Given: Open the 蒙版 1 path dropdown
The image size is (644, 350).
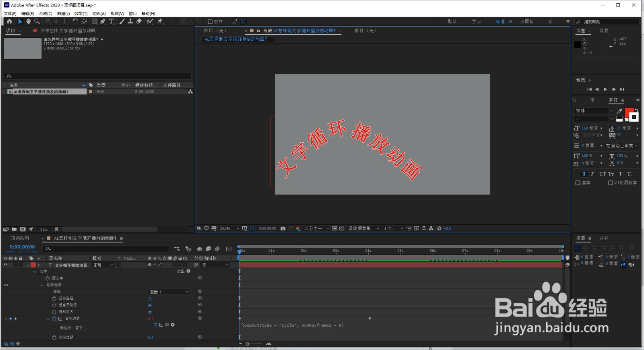Looking at the screenshot, I should [x=169, y=292].
